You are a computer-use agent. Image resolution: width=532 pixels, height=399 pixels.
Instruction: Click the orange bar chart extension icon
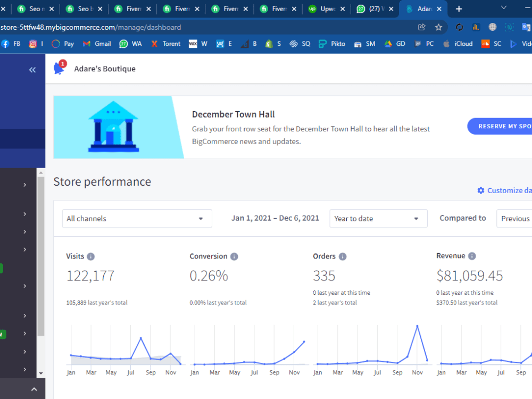pos(476,27)
